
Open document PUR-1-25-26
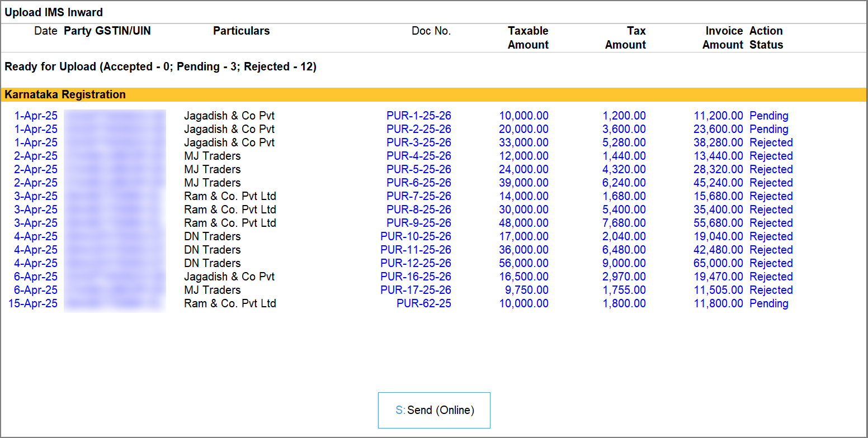coord(418,116)
